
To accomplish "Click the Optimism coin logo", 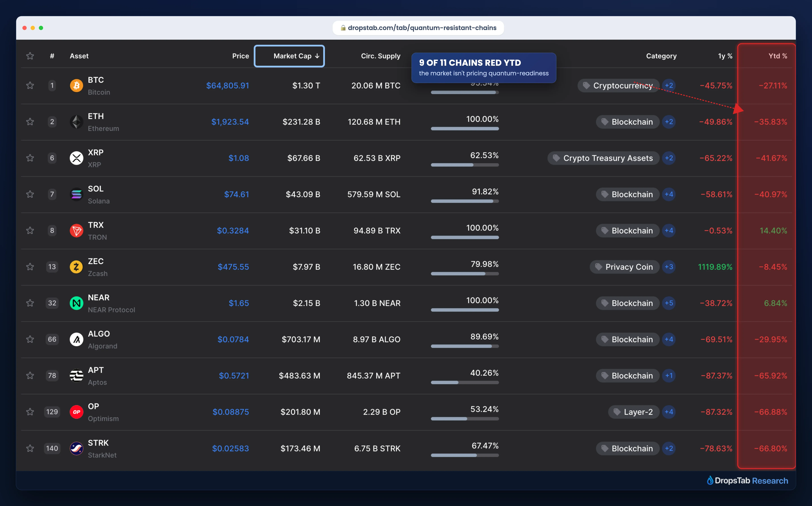I will coord(76,412).
